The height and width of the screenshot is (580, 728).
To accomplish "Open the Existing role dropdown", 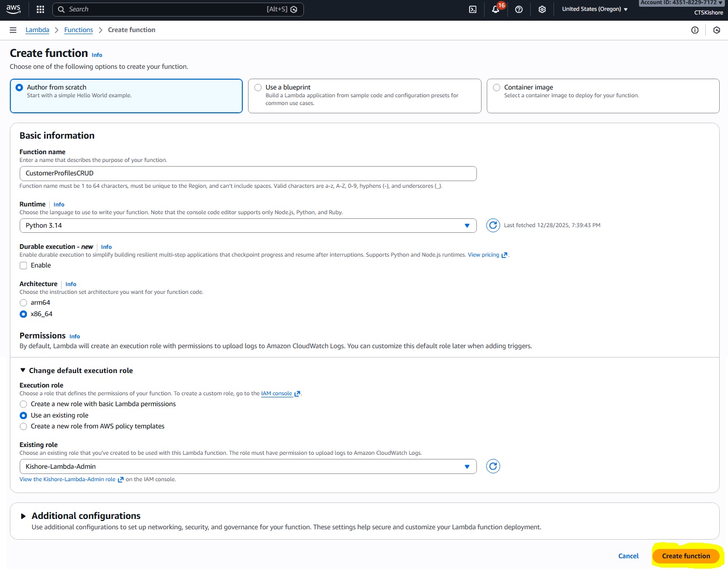I will [x=247, y=467].
